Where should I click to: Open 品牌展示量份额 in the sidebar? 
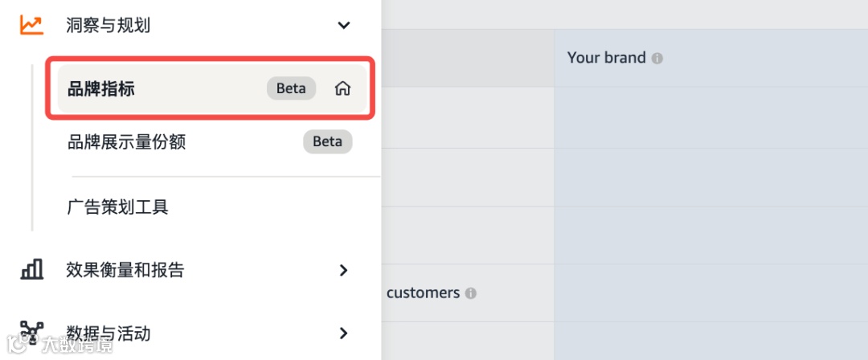click(127, 142)
